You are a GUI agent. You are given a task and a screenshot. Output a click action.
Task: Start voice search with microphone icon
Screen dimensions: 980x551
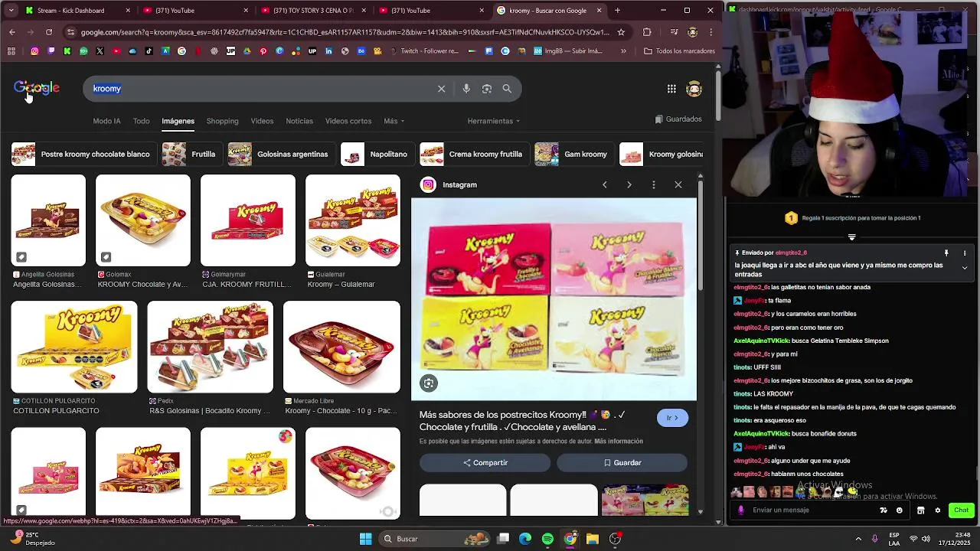[466, 89]
